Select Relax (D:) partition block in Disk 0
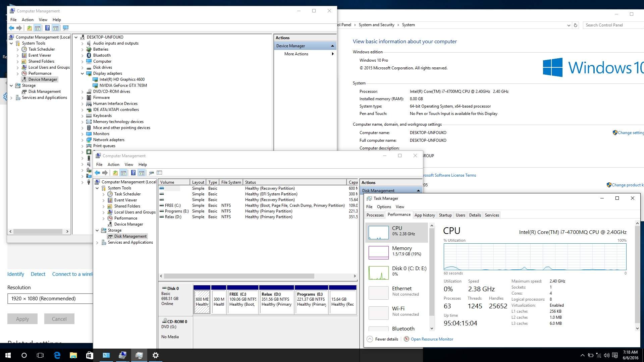Screen dimensions: 644x362 [277, 299]
